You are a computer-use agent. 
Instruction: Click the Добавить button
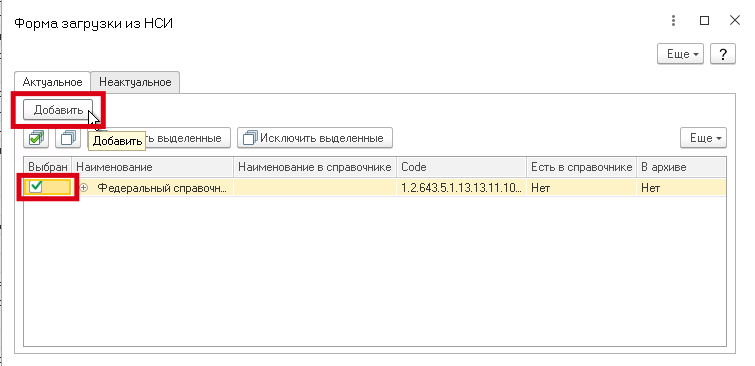58,110
